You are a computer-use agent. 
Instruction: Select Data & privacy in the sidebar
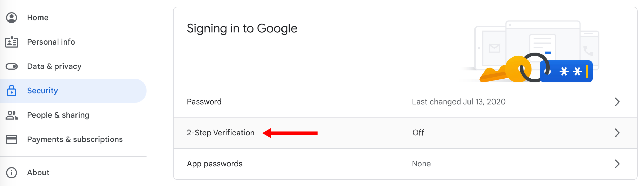tap(54, 66)
